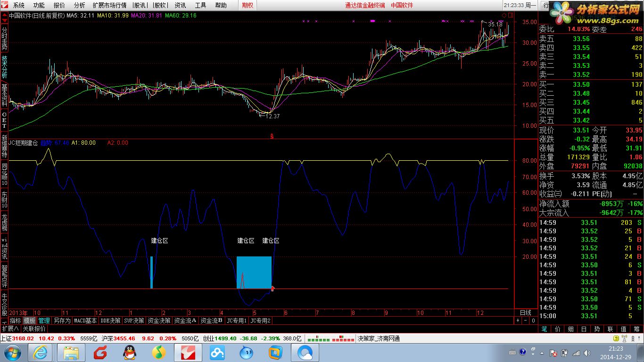Open the 工具 menu

tap(200, 5)
